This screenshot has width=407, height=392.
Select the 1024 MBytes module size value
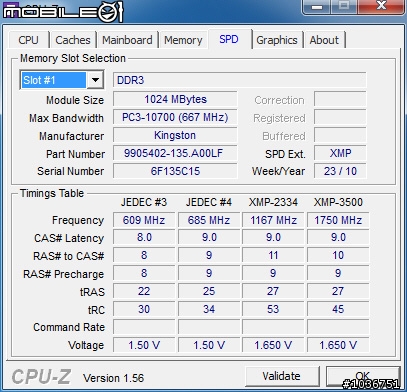coord(175,99)
